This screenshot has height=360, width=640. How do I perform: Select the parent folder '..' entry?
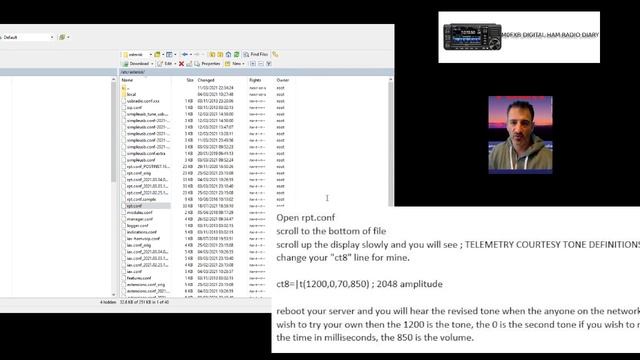(125, 88)
